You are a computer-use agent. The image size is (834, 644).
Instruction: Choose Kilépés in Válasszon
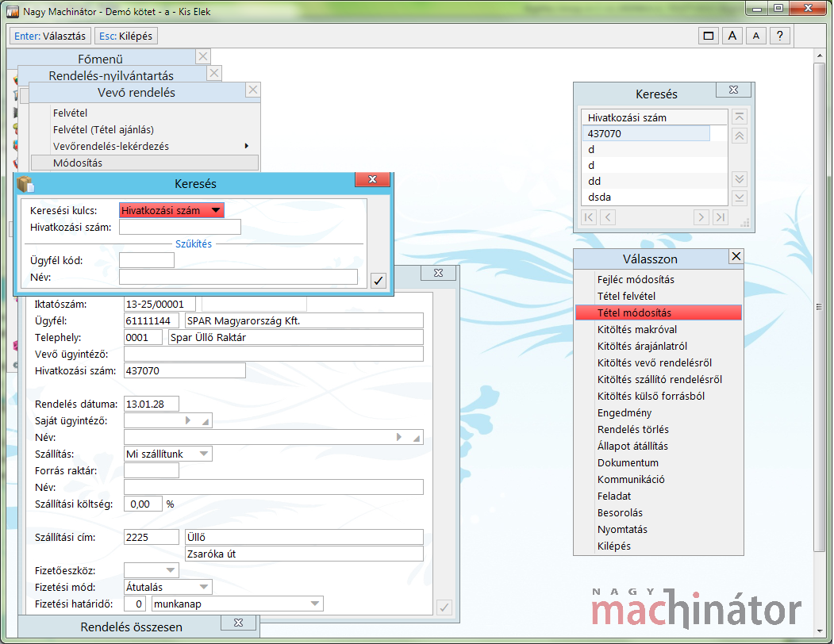pyautogui.click(x=659, y=546)
